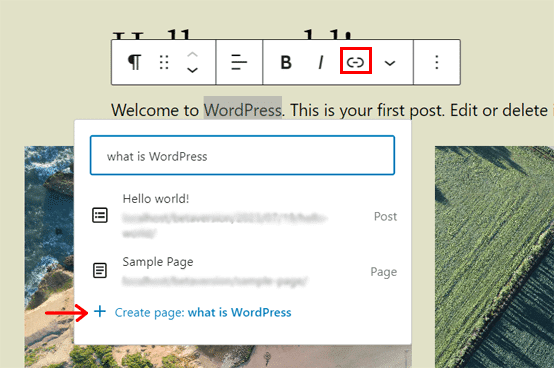Image resolution: width=554 pixels, height=368 pixels.
Task: Grab the block drag handle icon
Action: (x=164, y=62)
